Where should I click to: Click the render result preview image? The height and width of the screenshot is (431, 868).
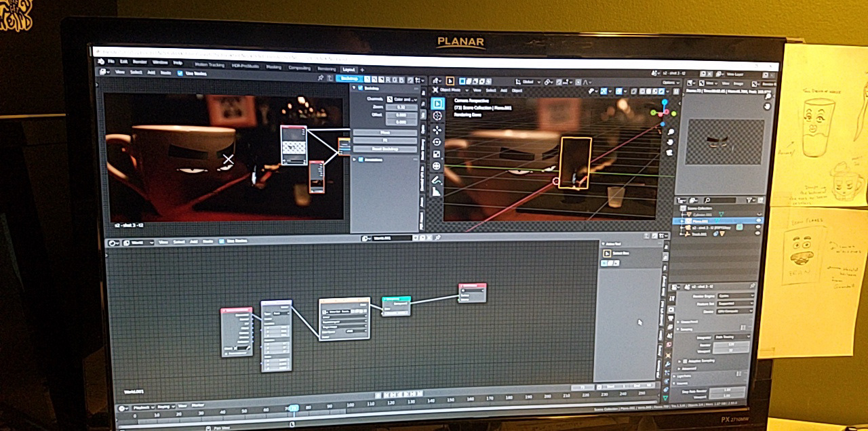pos(723,141)
